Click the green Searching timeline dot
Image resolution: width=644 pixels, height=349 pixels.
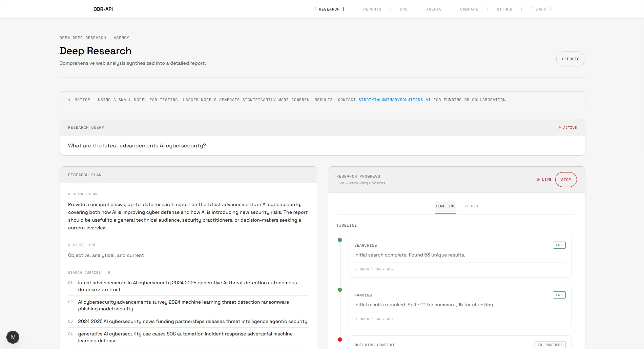pos(340,240)
